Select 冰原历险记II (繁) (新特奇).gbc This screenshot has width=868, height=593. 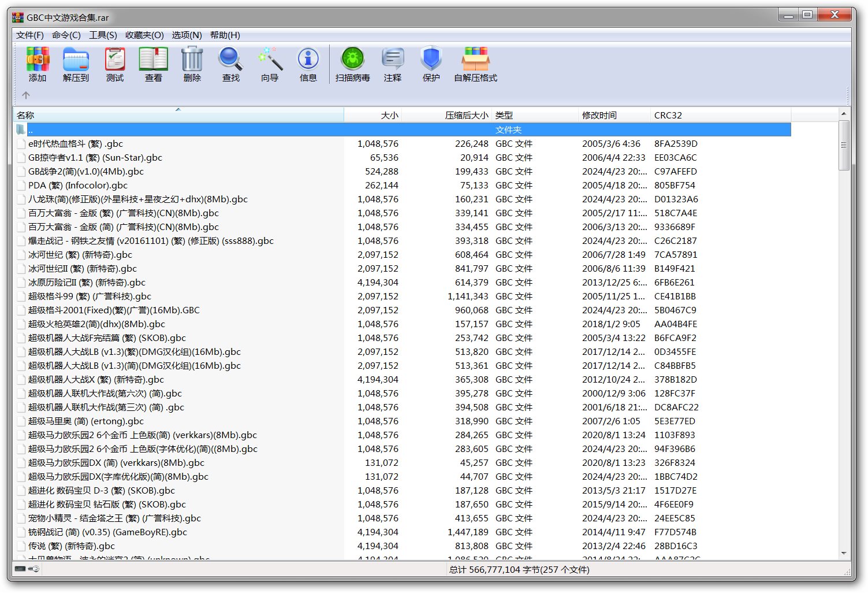pyautogui.click(x=87, y=283)
